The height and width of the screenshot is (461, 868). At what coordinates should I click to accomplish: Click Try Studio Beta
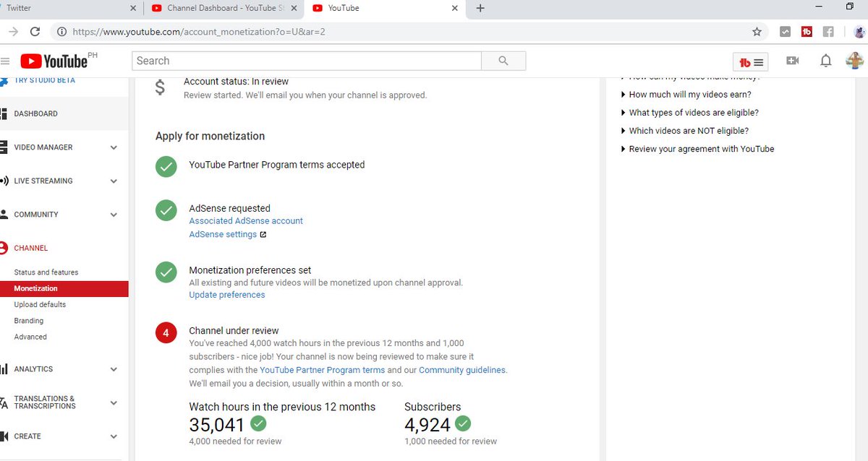[x=45, y=80]
